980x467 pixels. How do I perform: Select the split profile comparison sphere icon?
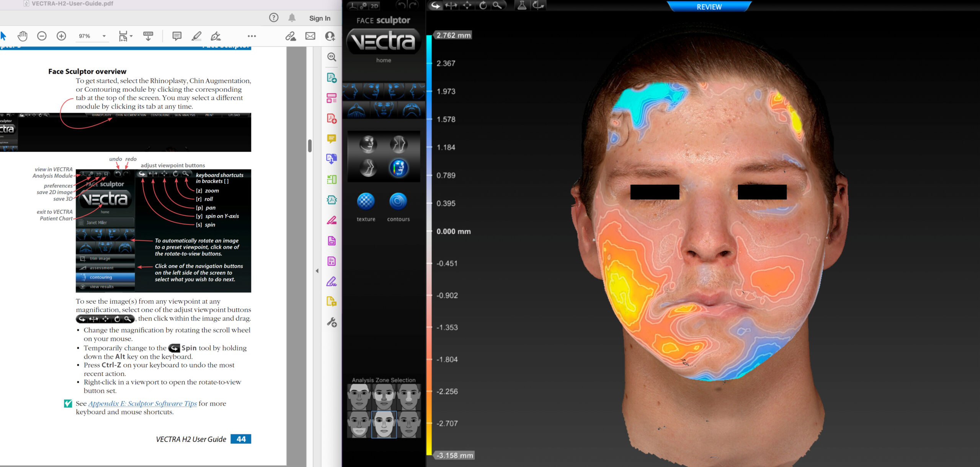(x=399, y=144)
